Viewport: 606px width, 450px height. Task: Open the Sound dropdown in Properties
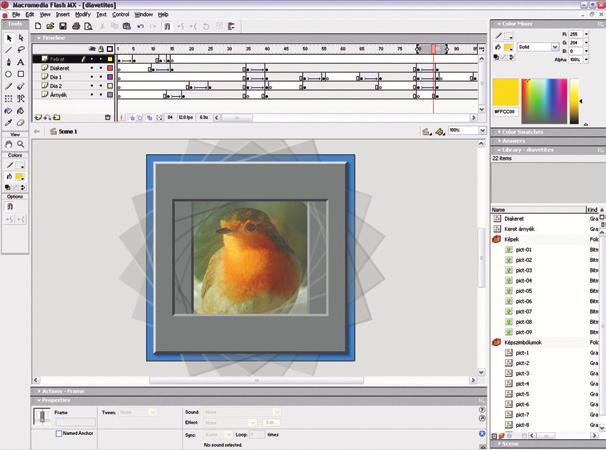(277, 412)
